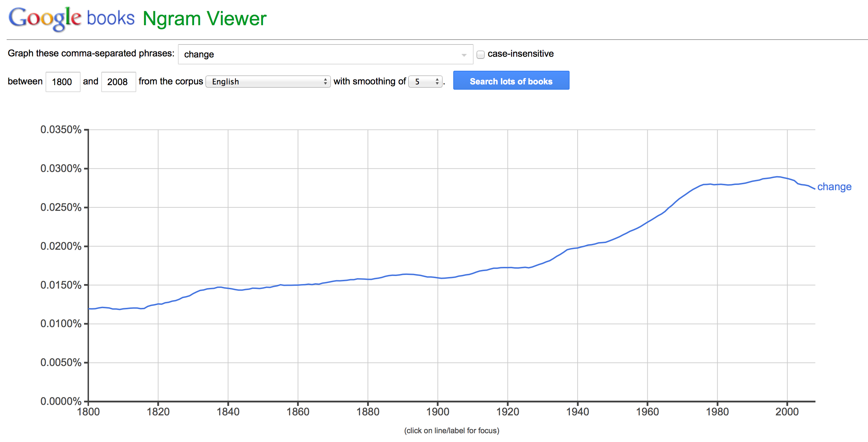Viewport: 868px width, 442px height.
Task: Click the 2000 label on the x-axis
Action: click(x=787, y=412)
